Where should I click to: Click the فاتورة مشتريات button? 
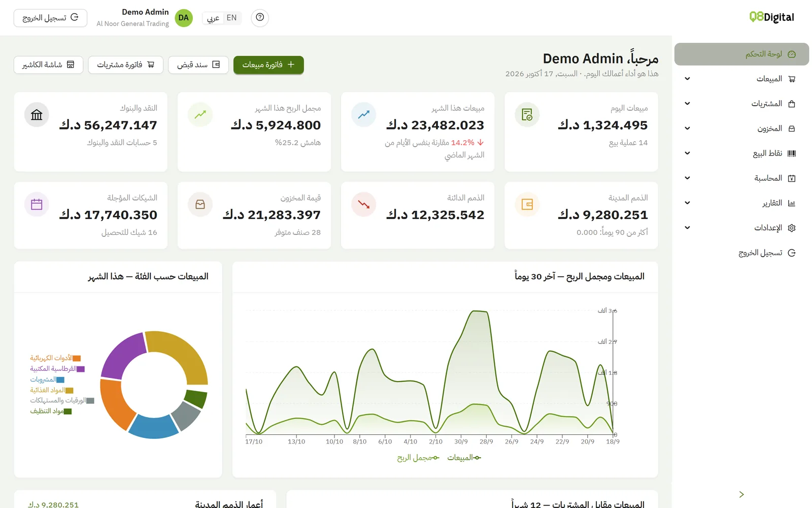(x=126, y=65)
